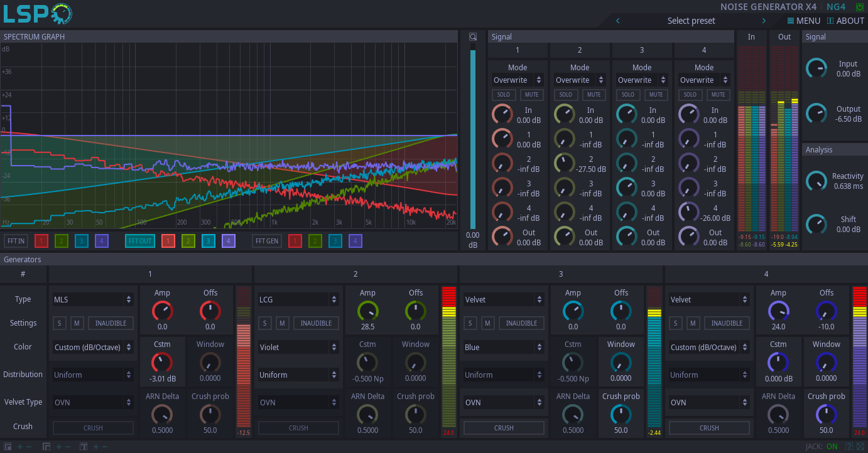Enable SOLO on Signal channel 1
The image size is (868, 453).
click(503, 94)
